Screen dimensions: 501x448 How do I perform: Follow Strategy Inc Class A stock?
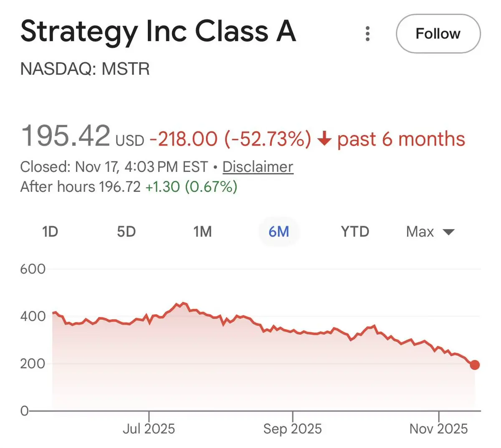[438, 34]
